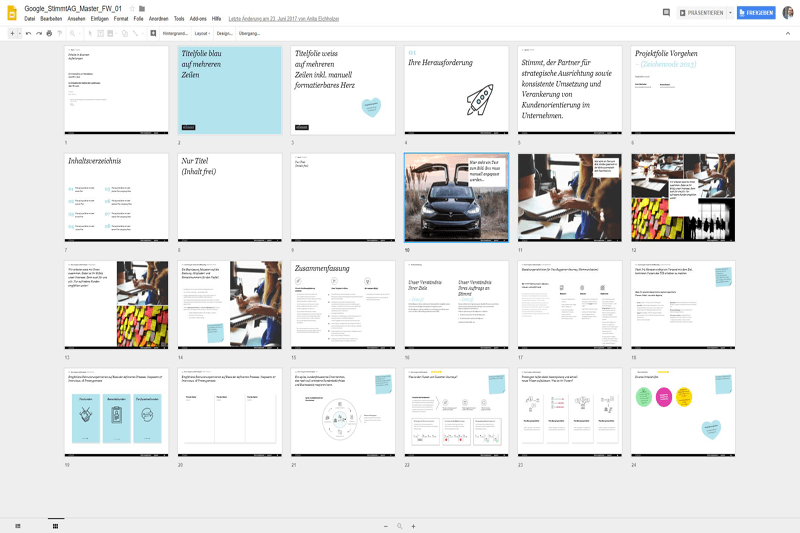Select slide 12 with sticky notes collage
Image resolution: width=800 pixels, height=533 pixels.
click(683, 197)
